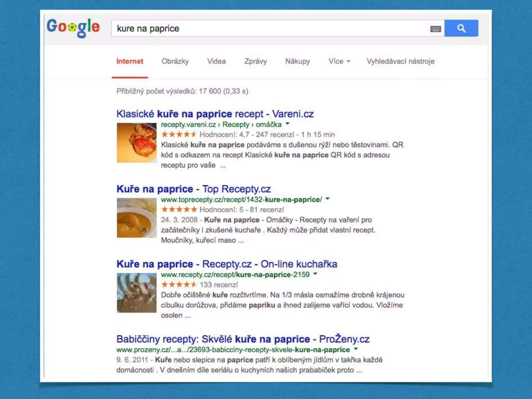
Task: Open the 'Kuře na paprice - Top Recepty.cz' result
Action: 194,189
